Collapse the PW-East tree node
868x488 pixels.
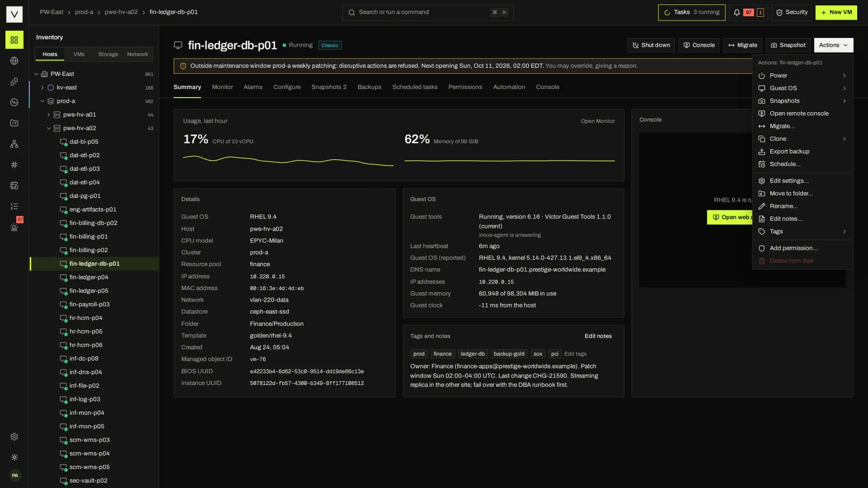point(36,74)
